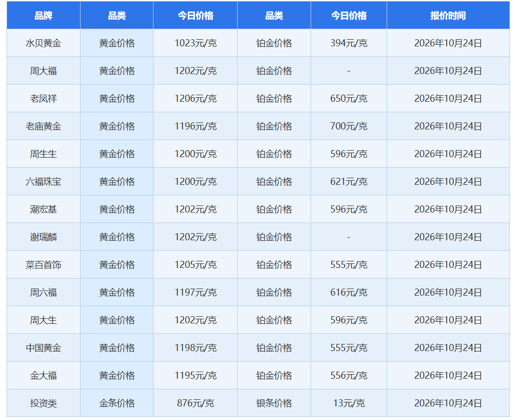Select 六福珠宝's gold price 1200元/克
This screenshot has height=420, width=515.
point(195,181)
